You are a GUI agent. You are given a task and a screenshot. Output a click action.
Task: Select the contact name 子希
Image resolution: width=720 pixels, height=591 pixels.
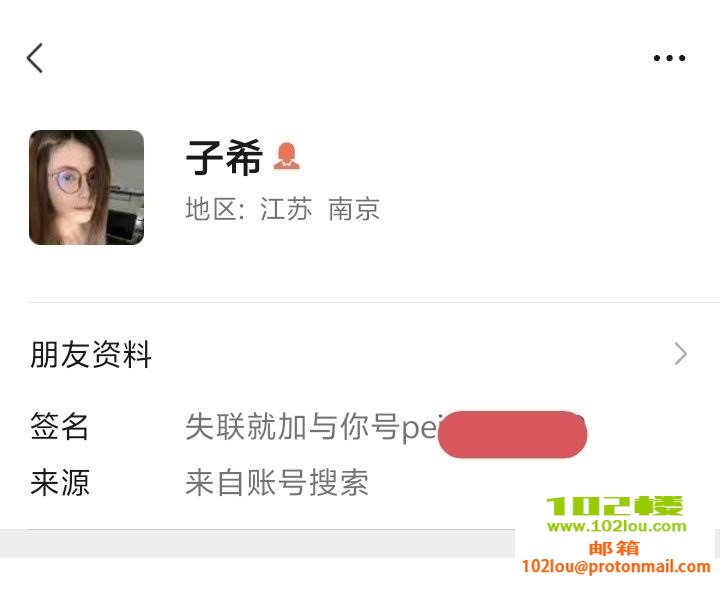click(224, 157)
